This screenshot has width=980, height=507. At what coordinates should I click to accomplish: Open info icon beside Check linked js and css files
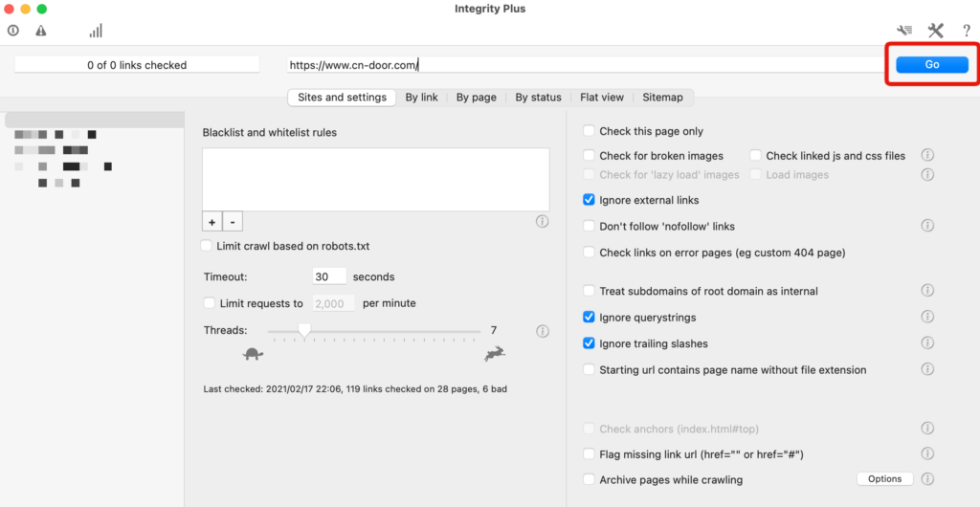[x=927, y=155]
